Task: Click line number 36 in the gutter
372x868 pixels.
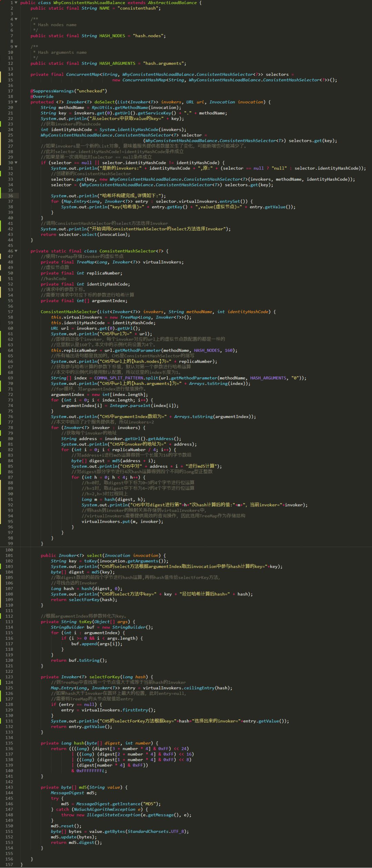Action: 10,196
